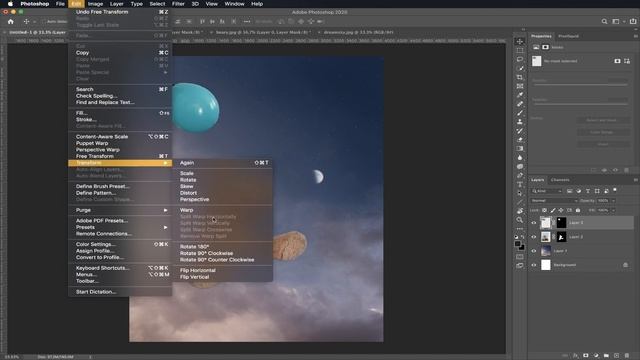Hide the Background layer eye
The height and width of the screenshot is (360, 640).
533,265
